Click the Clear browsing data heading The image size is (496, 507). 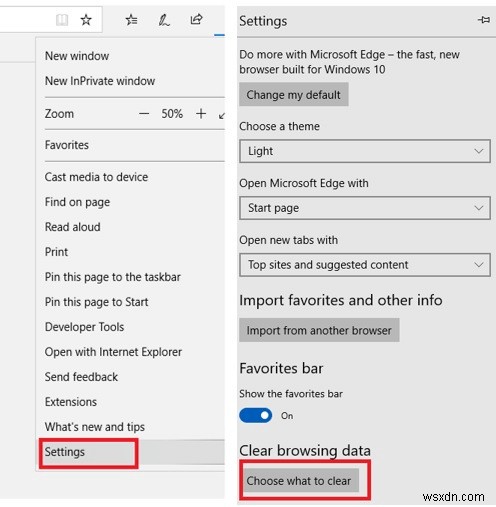305,451
